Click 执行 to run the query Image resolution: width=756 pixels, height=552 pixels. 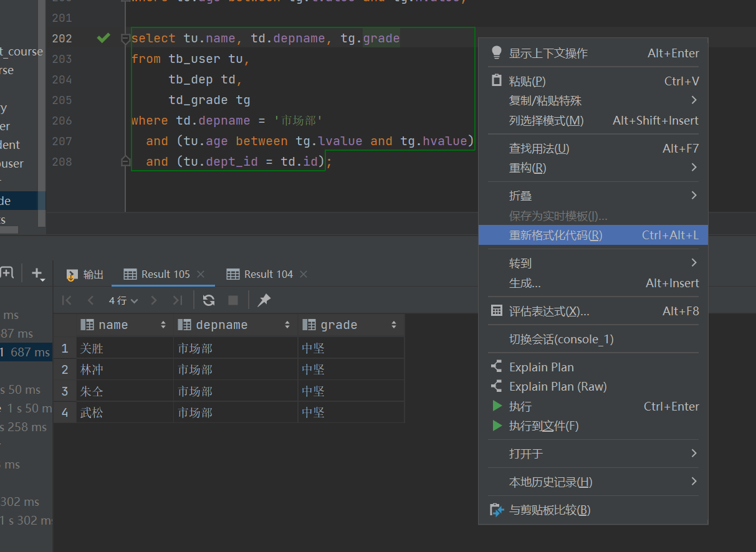click(x=520, y=406)
